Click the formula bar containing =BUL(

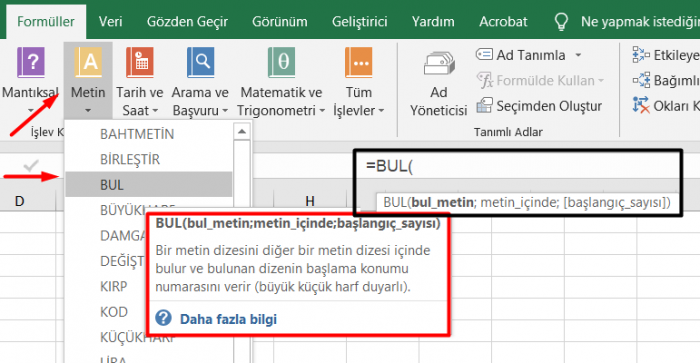click(x=518, y=166)
